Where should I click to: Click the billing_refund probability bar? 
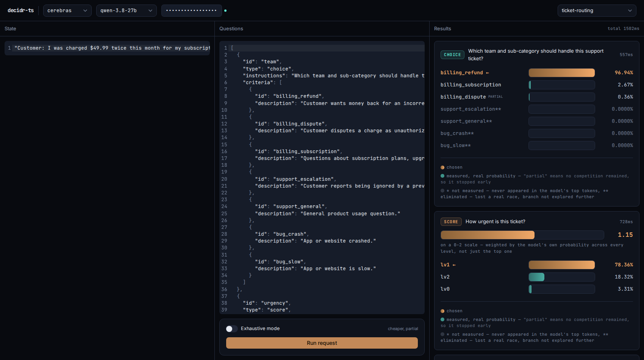coord(562,73)
